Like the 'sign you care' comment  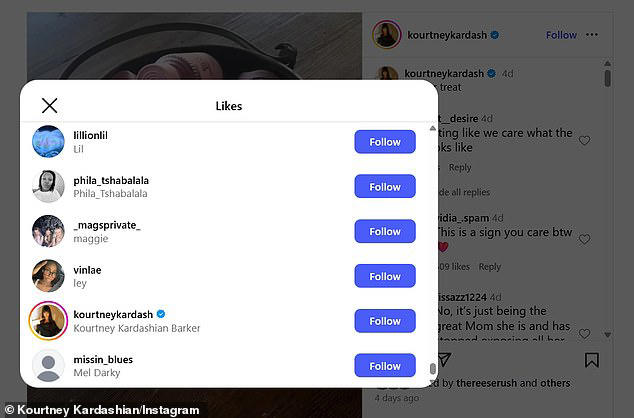[585, 240]
